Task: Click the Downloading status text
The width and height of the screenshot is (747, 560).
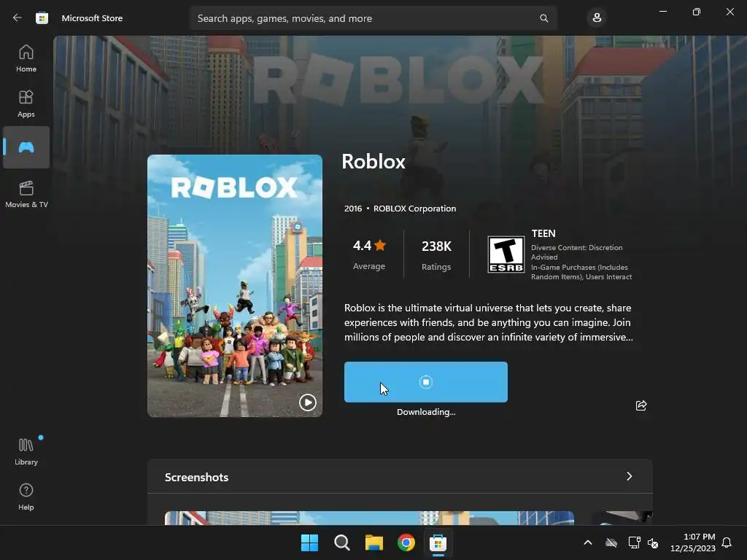Action: [426, 412]
